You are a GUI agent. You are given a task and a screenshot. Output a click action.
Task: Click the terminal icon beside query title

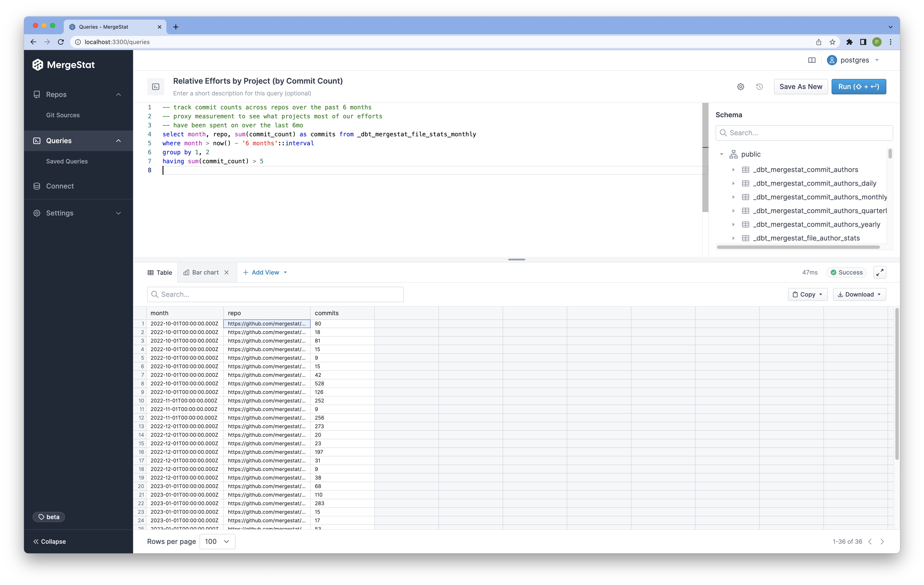coord(156,87)
